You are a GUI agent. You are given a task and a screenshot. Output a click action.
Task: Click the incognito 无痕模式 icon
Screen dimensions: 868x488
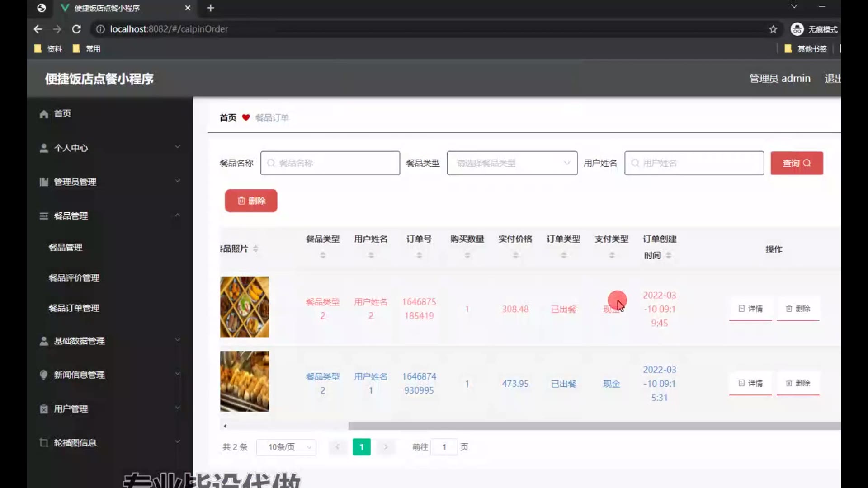click(x=797, y=29)
